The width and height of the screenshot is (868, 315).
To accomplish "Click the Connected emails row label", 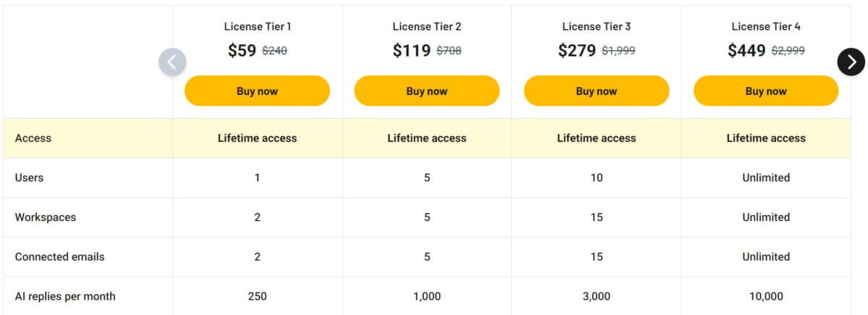I will click(x=59, y=256).
